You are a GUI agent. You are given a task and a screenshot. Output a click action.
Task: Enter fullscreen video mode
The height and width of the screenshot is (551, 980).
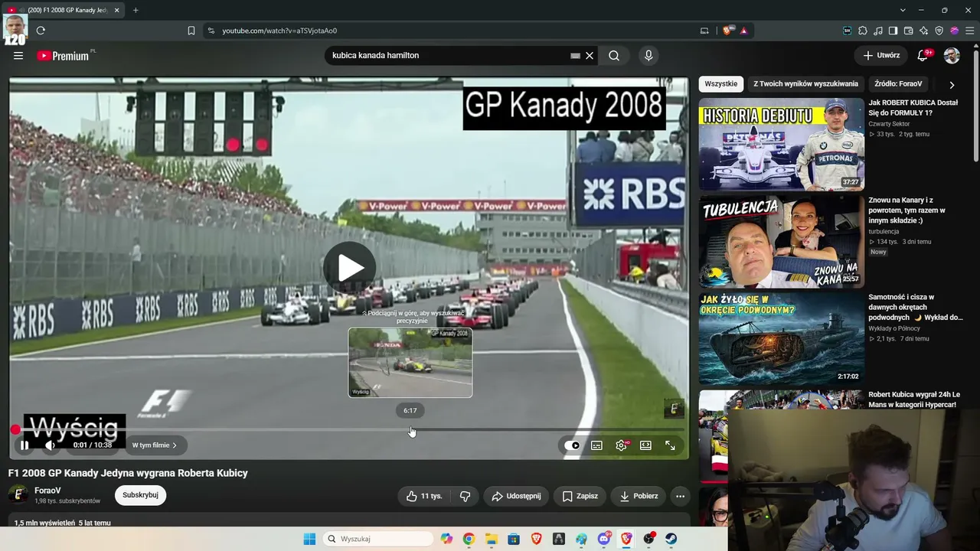[670, 445]
